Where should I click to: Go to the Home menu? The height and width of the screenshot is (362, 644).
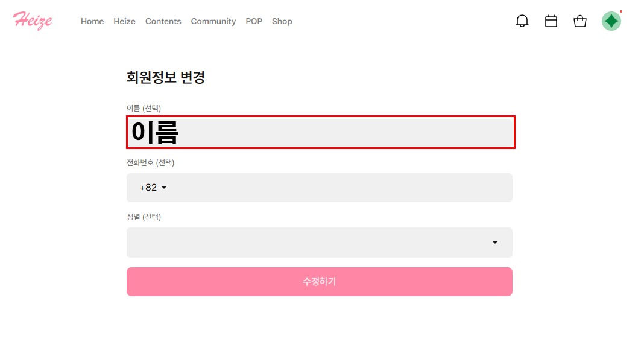point(92,21)
